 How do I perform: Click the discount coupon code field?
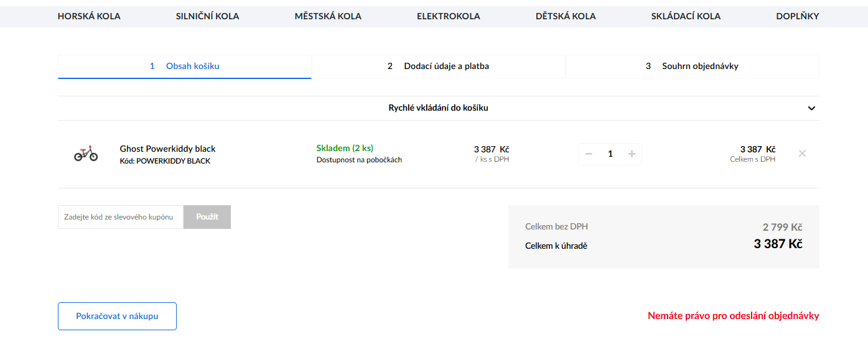point(121,217)
